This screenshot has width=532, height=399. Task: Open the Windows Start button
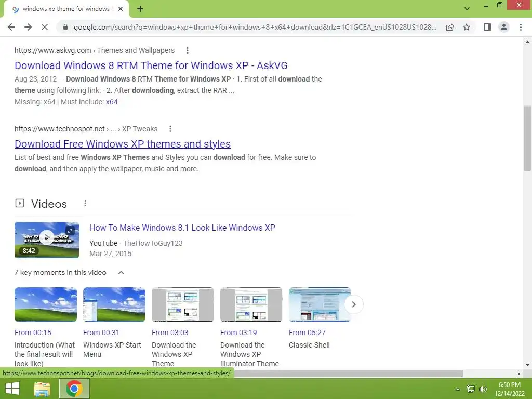[x=12, y=389]
